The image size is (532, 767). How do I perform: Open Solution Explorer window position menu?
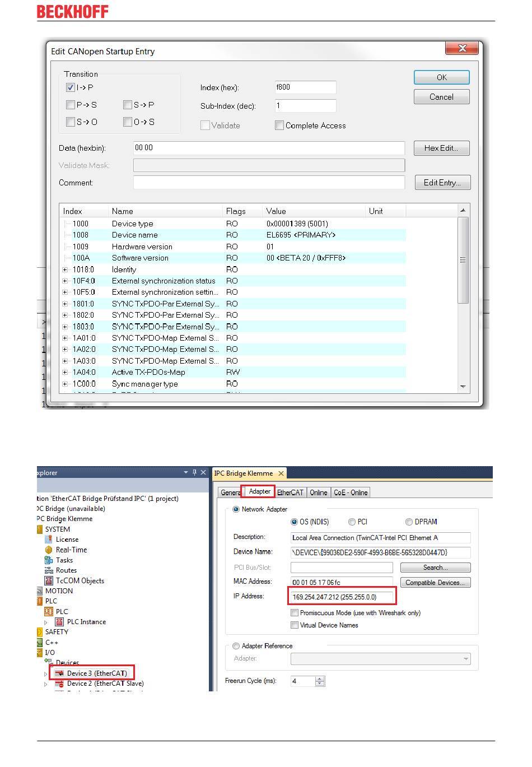click(x=186, y=473)
